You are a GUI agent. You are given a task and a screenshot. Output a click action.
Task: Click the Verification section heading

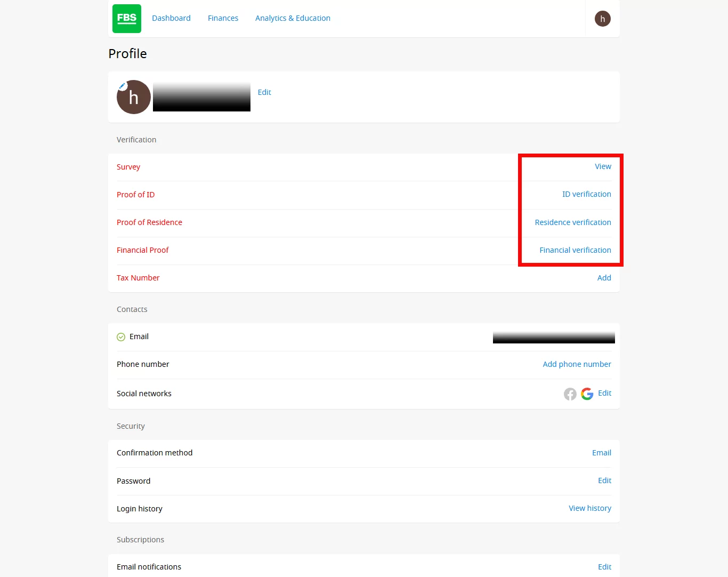pyautogui.click(x=136, y=140)
